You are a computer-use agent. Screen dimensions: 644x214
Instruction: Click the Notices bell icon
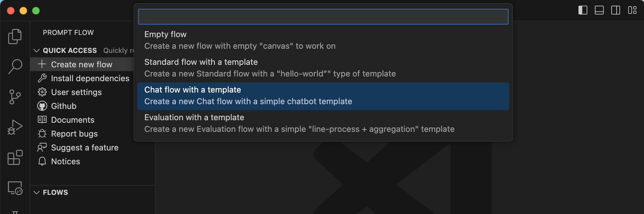pos(42,161)
